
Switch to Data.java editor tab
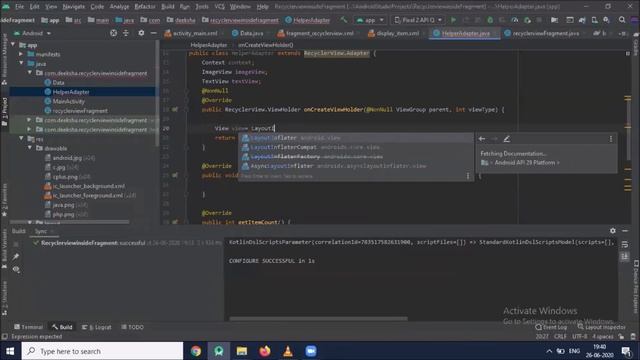click(x=248, y=33)
